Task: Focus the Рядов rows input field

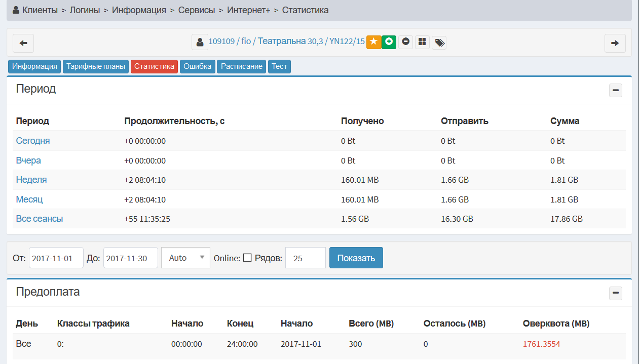Action: [x=305, y=258]
